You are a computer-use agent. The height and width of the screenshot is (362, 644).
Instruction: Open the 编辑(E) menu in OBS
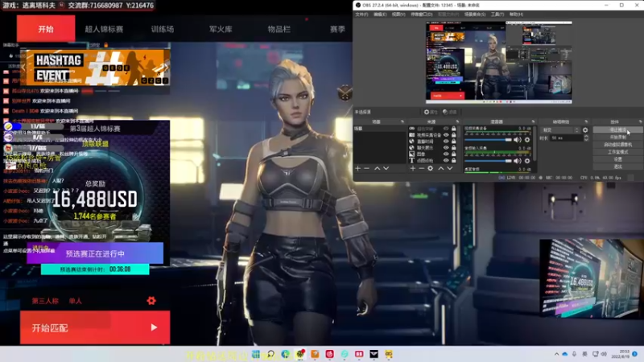click(x=380, y=14)
